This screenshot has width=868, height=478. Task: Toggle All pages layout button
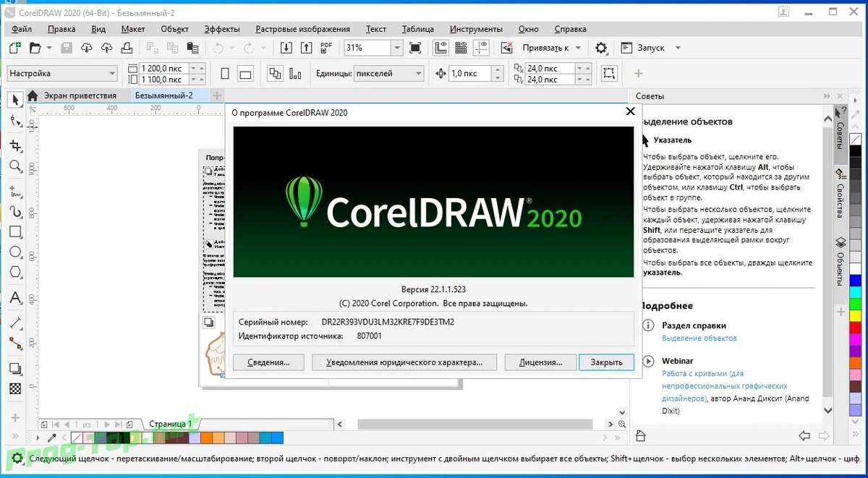[275, 73]
